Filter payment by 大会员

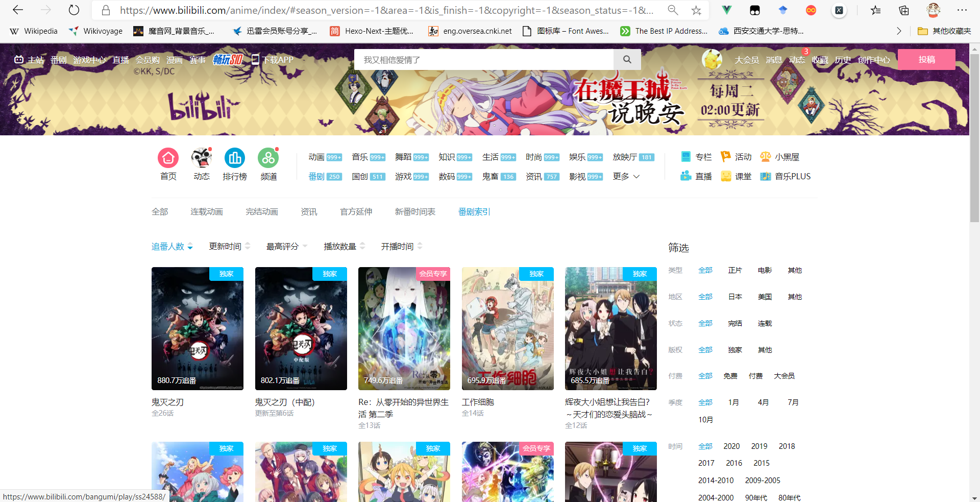(x=784, y=376)
